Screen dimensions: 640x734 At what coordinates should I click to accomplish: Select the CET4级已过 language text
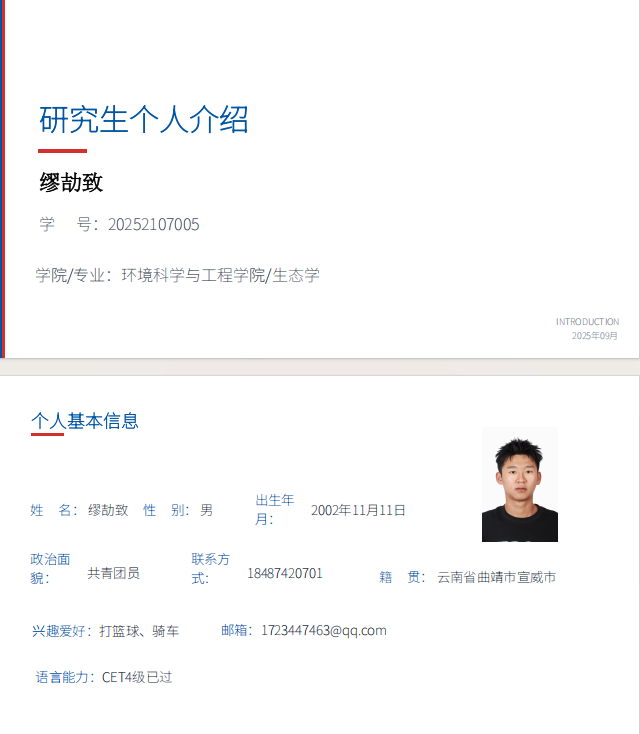pyautogui.click(x=137, y=677)
